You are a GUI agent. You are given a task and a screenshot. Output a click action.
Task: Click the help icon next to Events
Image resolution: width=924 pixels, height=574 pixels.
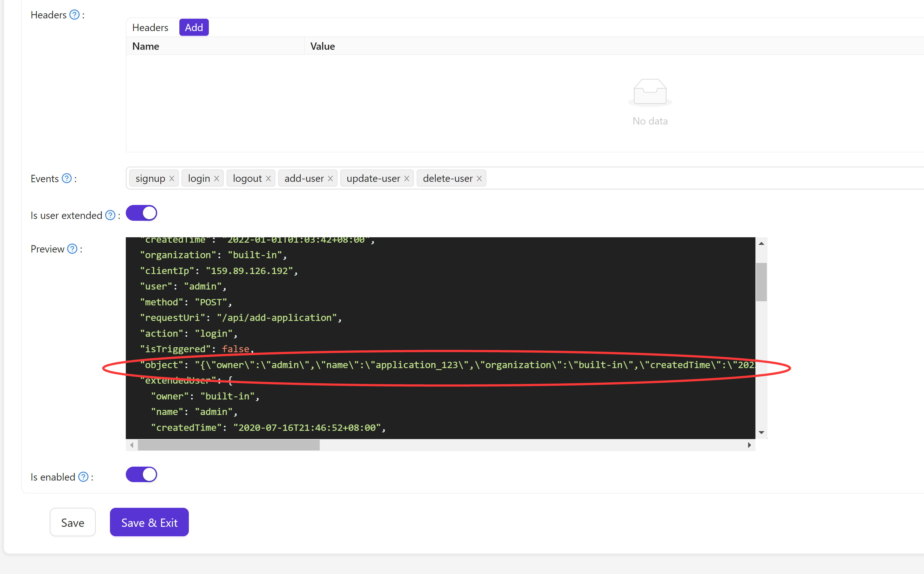[x=67, y=178]
